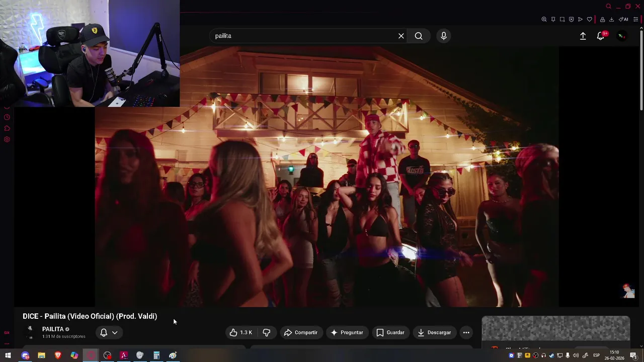Click the browser zoom magnifier icon

coord(544,19)
